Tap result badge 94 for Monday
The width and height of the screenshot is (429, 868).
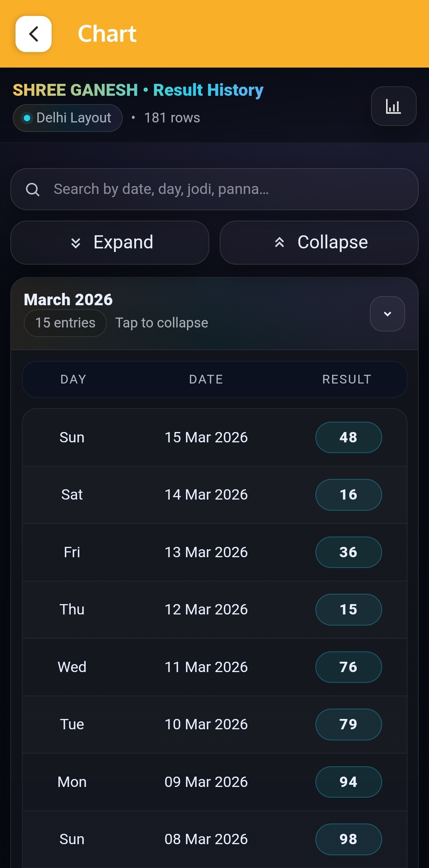[x=348, y=782]
